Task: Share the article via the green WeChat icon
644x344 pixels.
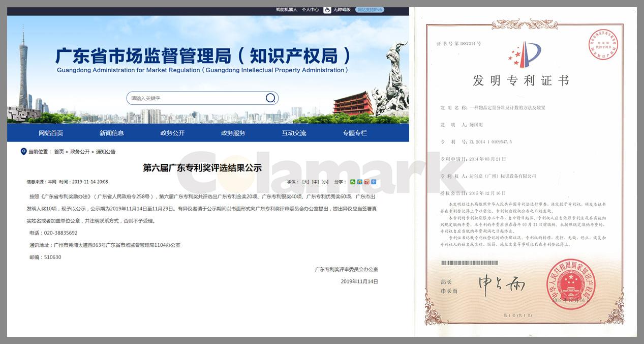Action: point(353,182)
